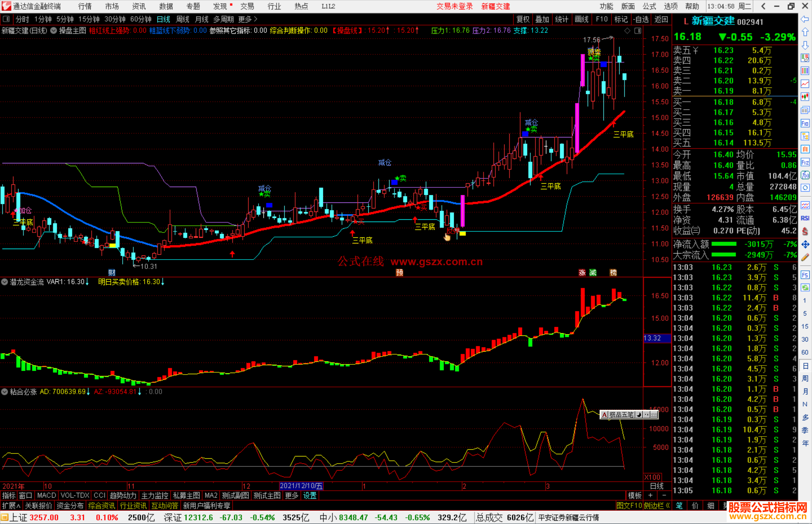The image size is (812, 524).
Task: Switch to the 周线 period tab
Action: click(x=183, y=19)
